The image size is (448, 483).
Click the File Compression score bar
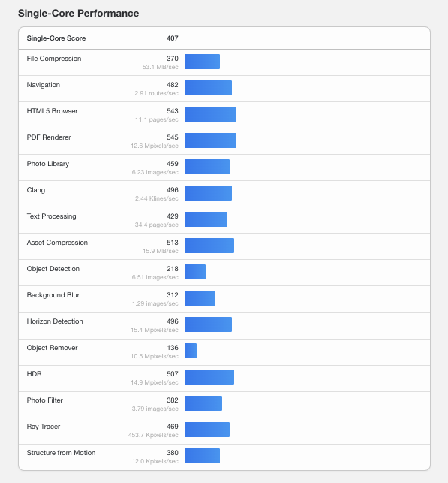[202, 62]
